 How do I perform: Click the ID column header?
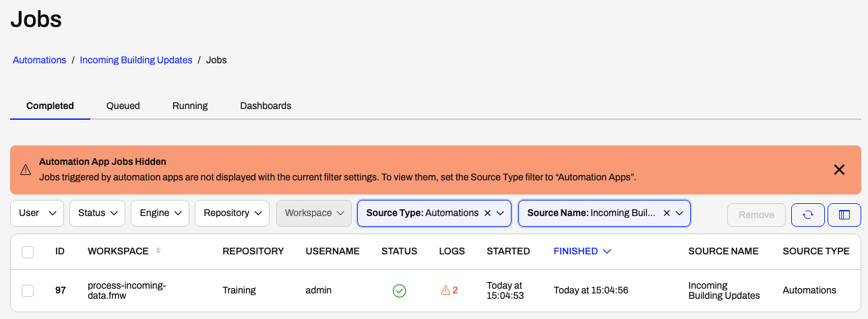pyautogui.click(x=60, y=251)
